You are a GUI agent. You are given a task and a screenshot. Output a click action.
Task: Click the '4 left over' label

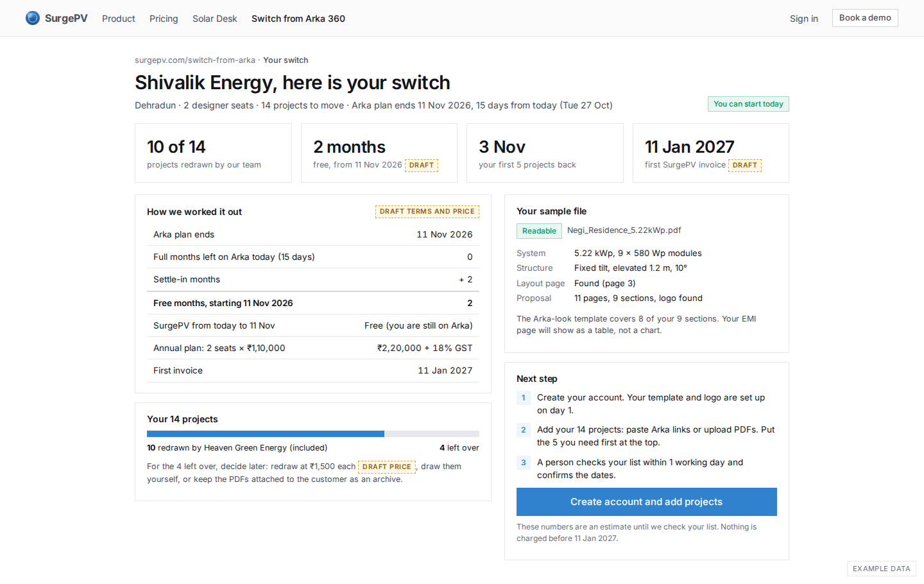pyautogui.click(x=459, y=448)
